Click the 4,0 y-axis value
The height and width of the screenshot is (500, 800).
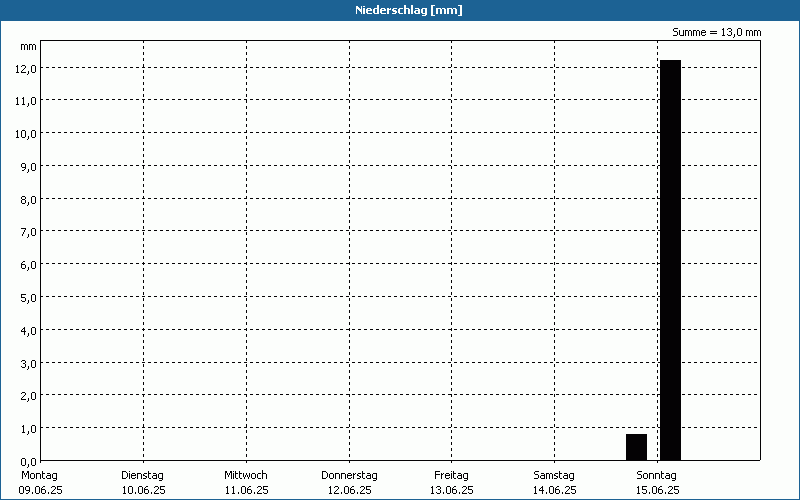coord(28,331)
